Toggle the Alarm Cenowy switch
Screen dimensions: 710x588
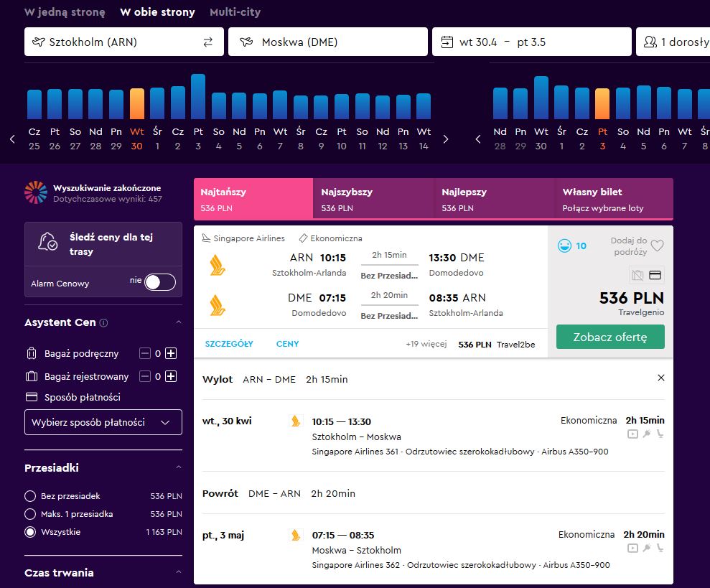(160, 282)
